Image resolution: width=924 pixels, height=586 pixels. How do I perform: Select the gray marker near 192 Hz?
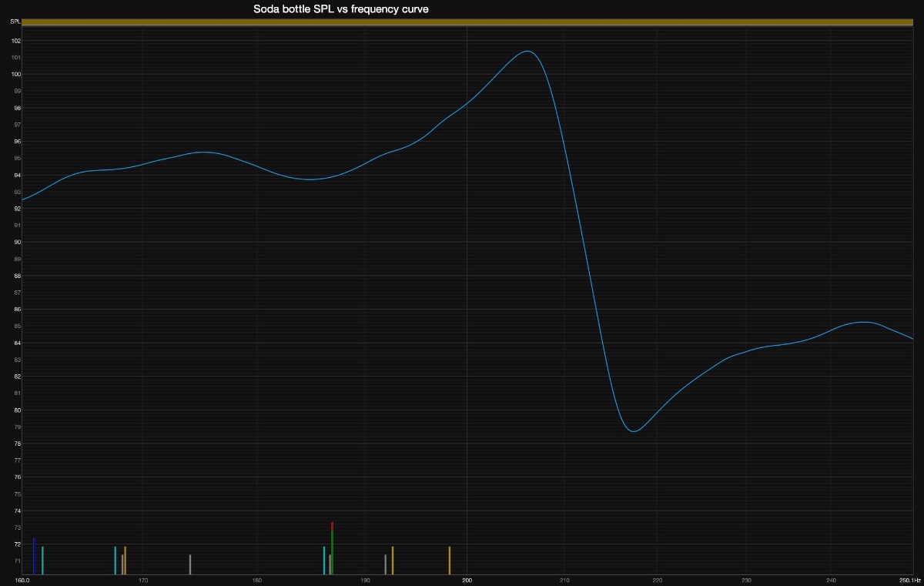tap(386, 564)
